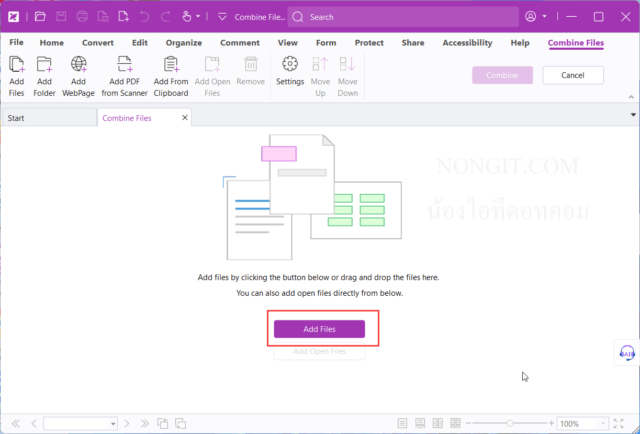Click the new blank page icon
The image size is (640, 434).
[123, 17]
